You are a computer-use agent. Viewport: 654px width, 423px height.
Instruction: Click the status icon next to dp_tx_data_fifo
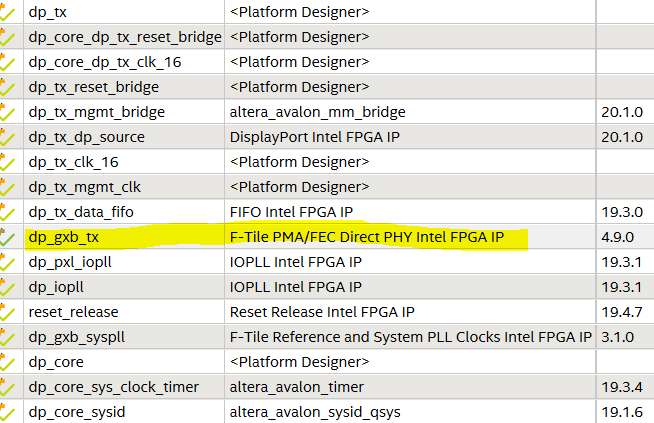[x=8, y=212]
